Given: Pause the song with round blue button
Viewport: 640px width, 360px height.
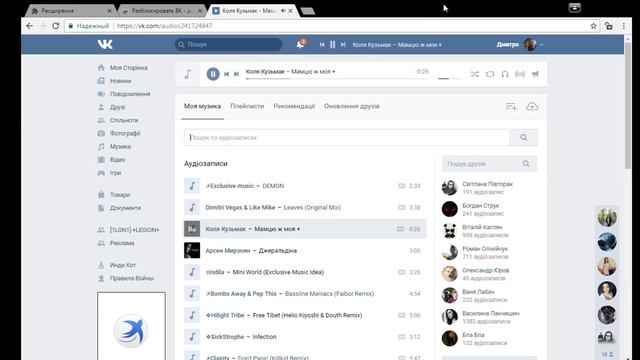Looking at the screenshot, I should tap(213, 74).
